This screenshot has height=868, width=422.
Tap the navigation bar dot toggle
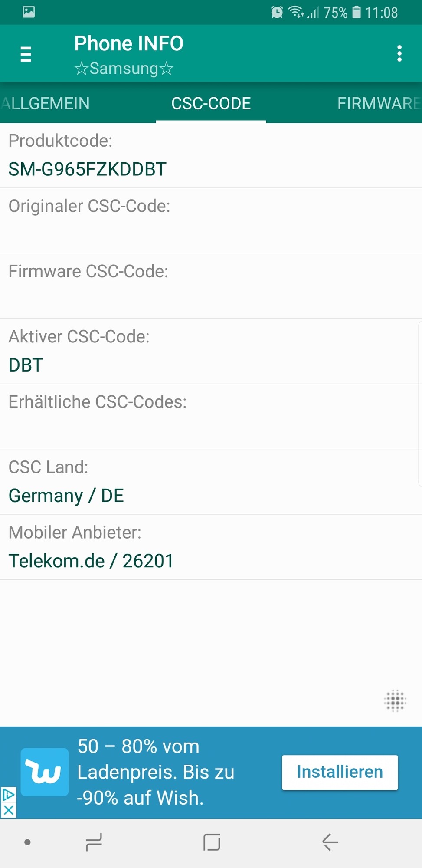[x=27, y=842]
